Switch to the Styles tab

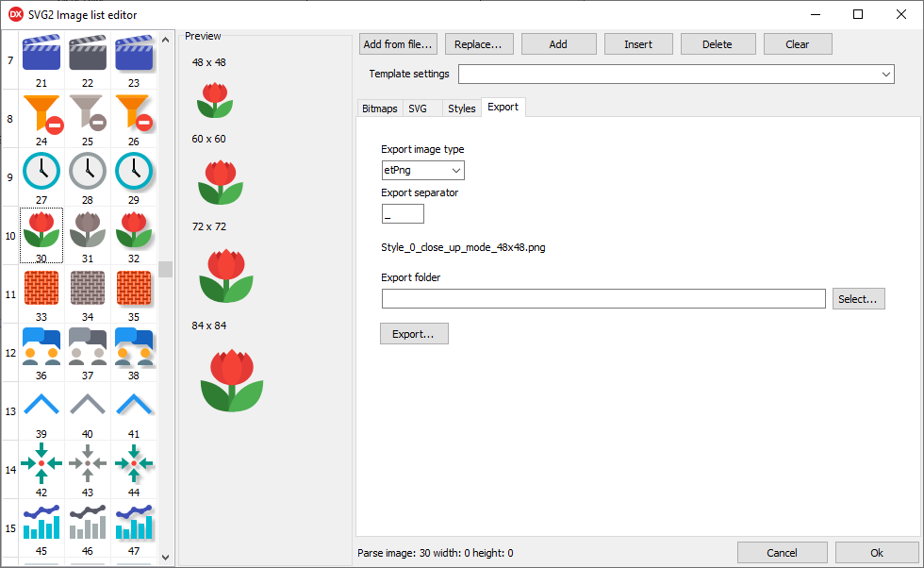click(461, 109)
